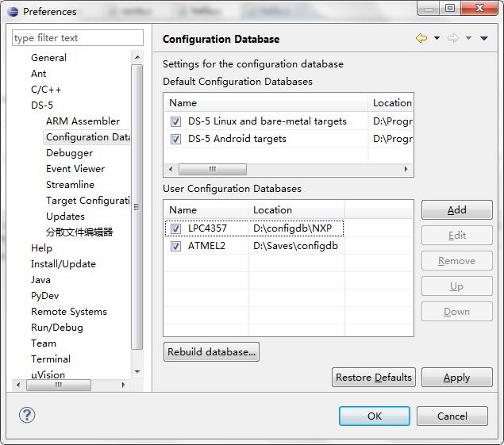Viewport: 504px width, 445px height.
Task: Select Java preferences category
Action: tap(40, 280)
